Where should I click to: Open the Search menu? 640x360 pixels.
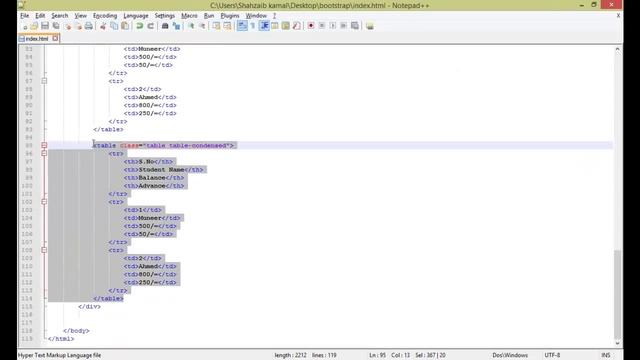click(x=60, y=16)
